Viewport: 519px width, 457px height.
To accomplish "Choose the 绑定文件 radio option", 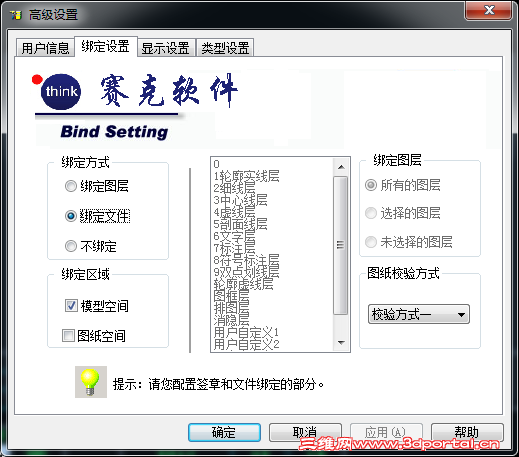I will [97, 216].
